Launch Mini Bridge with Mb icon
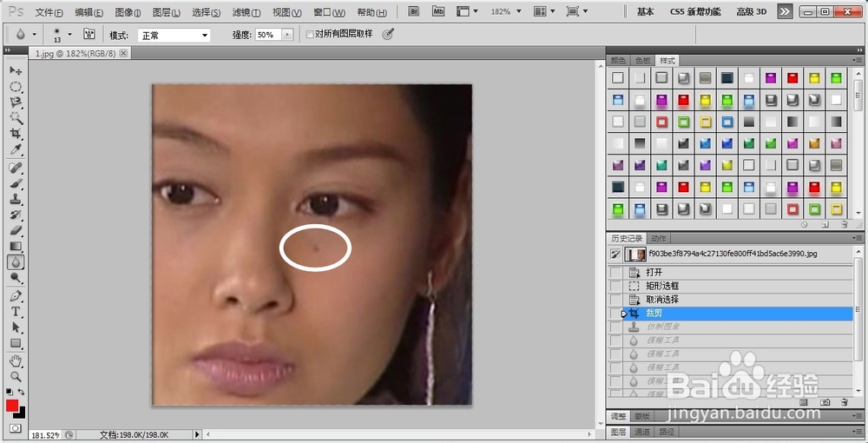This screenshot has height=443, width=868. point(438,10)
